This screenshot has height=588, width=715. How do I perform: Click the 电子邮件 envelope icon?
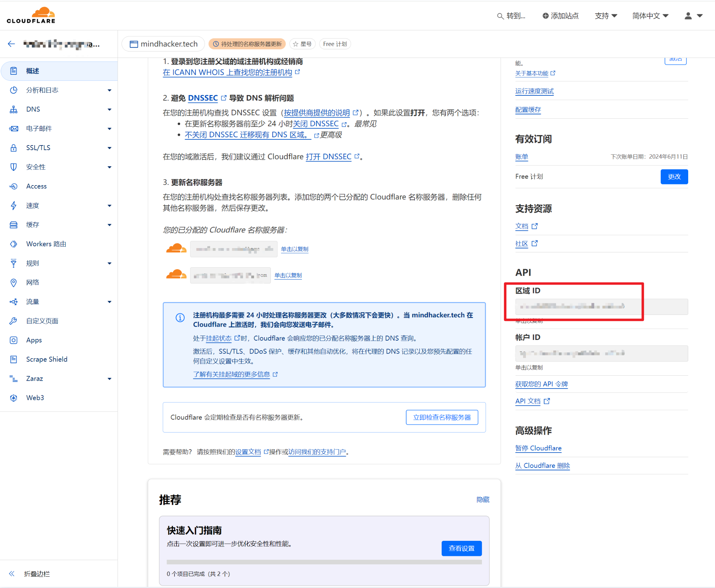14,128
